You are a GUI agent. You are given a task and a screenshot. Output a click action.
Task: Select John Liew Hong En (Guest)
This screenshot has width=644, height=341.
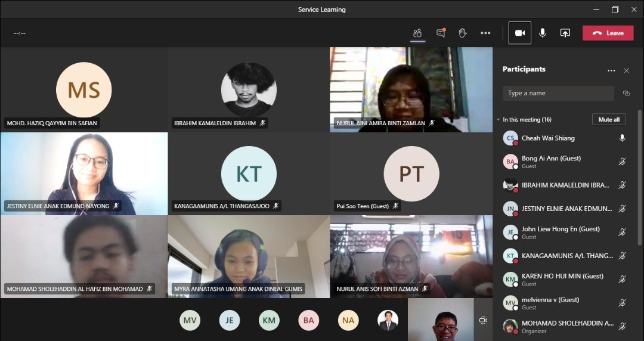pyautogui.click(x=565, y=232)
